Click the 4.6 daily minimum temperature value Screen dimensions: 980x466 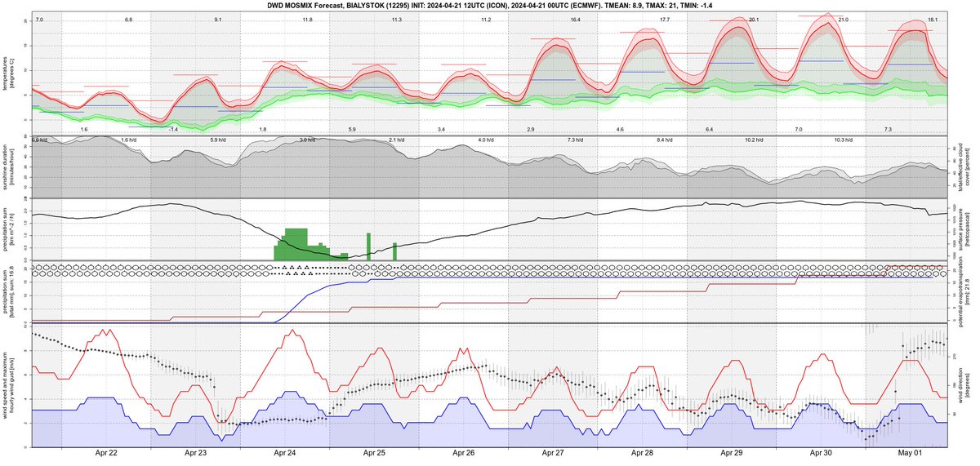tap(620, 130)
